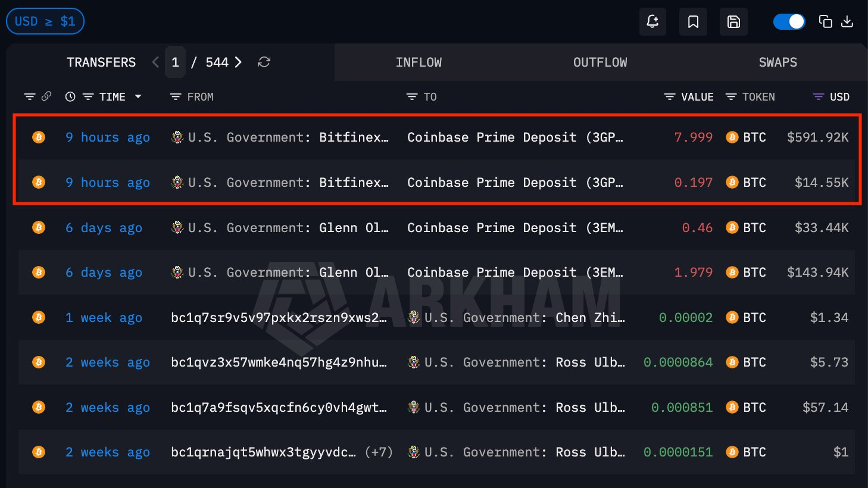Open address bc1q7a9fsqv5xqcfn6cy0vh4gwt
This screenshot has height=488, width=868.
[279, 407]
